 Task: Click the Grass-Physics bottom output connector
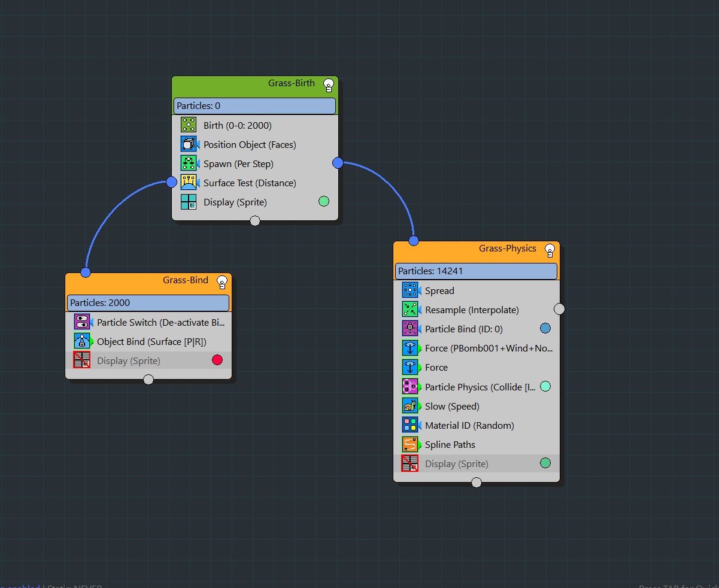tap(477, 483)
